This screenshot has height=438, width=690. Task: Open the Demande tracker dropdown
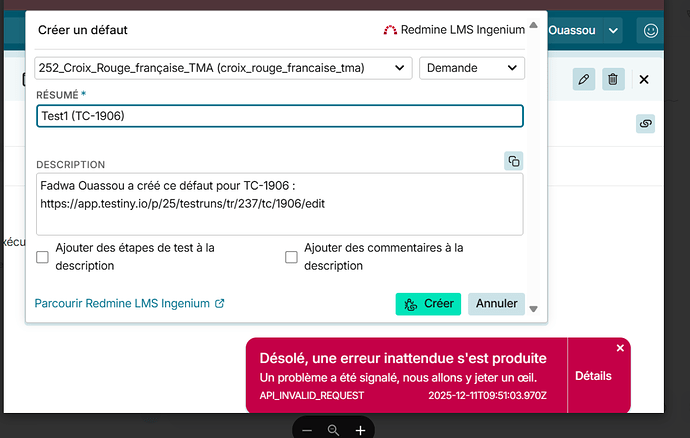point(471,68)
